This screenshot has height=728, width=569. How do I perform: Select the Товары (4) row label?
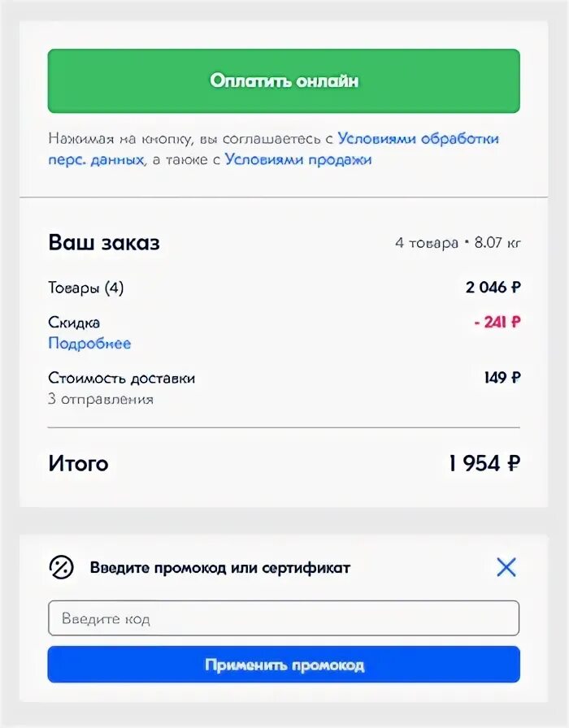(86, 288)
